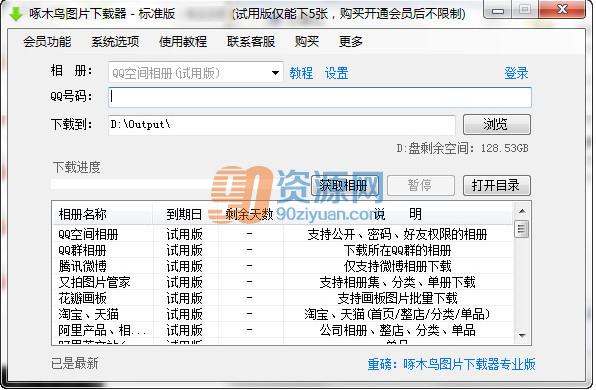The image size is (596, 390).
Task: Click the 下载到 path field
Action: pyautogui.click(x=282, y=125)
